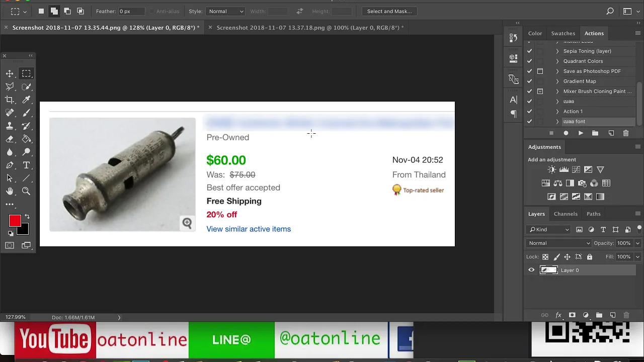The image size is (644, 362).
Task: Click the red foreground color swatch
Action: [x=15, y=221]
